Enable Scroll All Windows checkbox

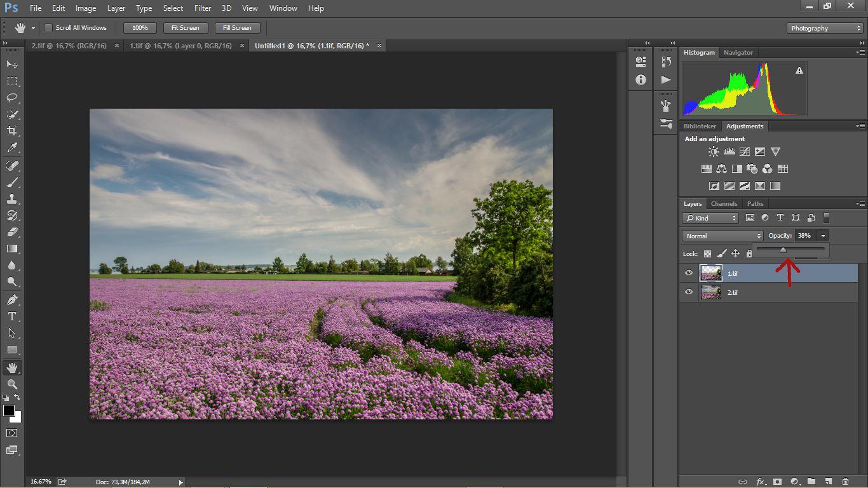click(48, 28)
